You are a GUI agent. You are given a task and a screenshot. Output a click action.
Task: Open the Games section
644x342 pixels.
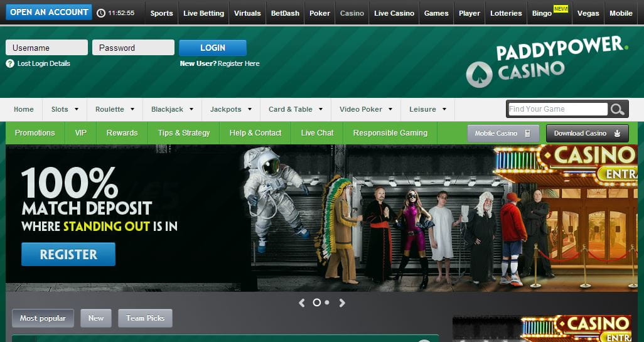(436, 13)
